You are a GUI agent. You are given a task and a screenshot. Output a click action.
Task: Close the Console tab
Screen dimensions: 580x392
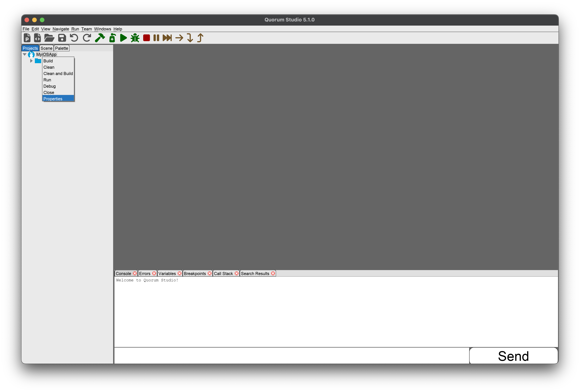135,274
